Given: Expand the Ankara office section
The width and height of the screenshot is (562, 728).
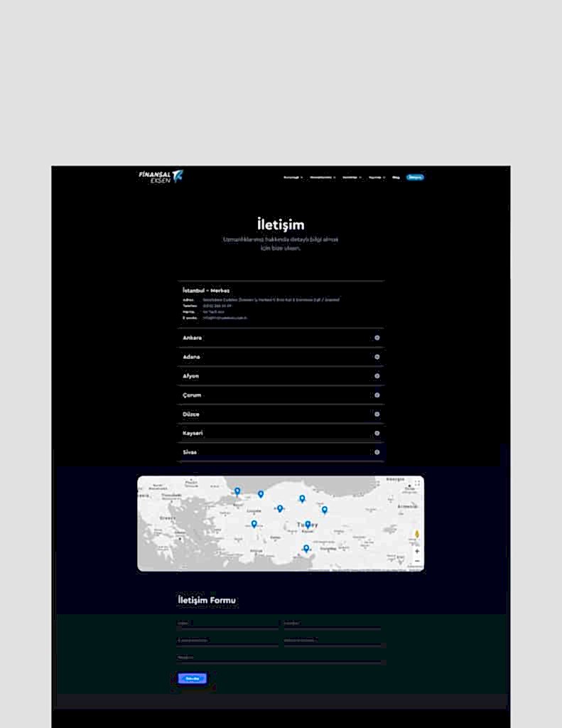Looking at the screenshot, I should (x=281, y=338).
